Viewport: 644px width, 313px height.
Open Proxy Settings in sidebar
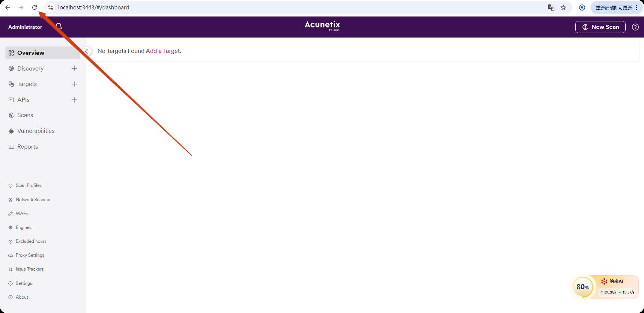pyautogui.click(x=30, y=255)
